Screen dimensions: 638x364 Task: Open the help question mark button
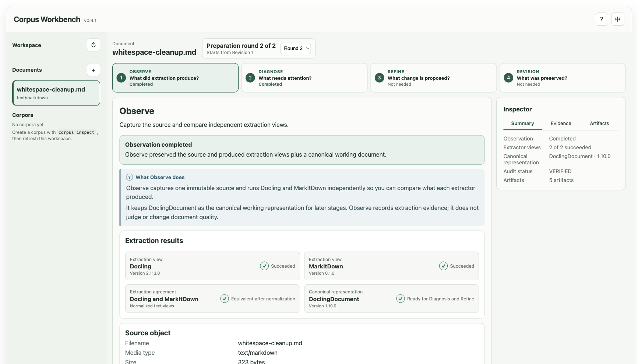[601, 19]
